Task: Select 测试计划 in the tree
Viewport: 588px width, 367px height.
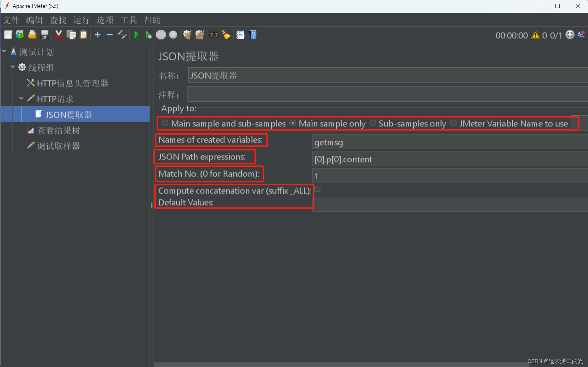Action: [x=37, y=52]
